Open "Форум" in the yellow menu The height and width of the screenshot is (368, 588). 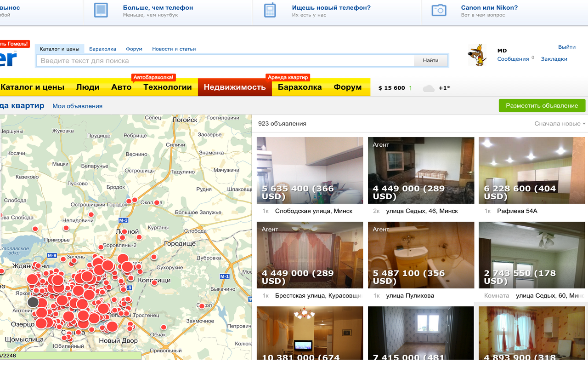[348, 87]
